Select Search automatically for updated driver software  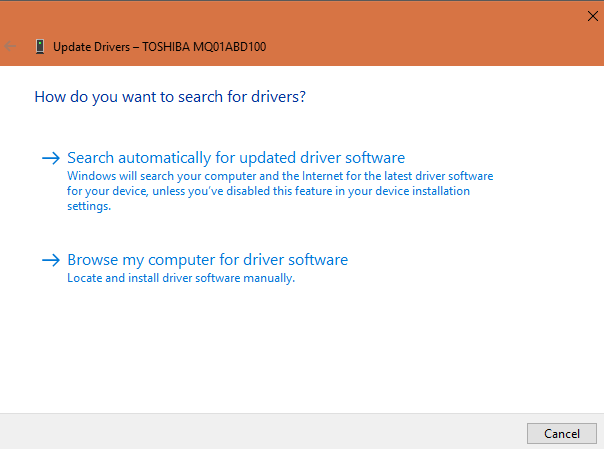(x=235, y=158)
